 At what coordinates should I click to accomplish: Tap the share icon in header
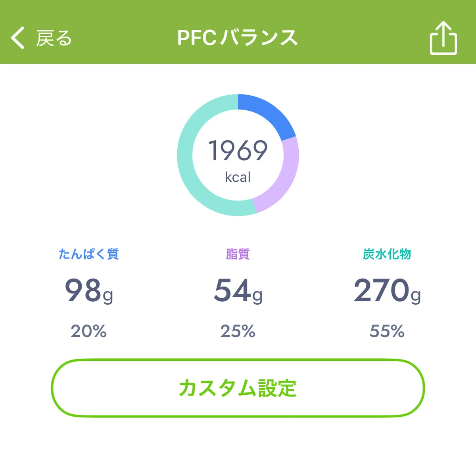click(x=443, y=38)
